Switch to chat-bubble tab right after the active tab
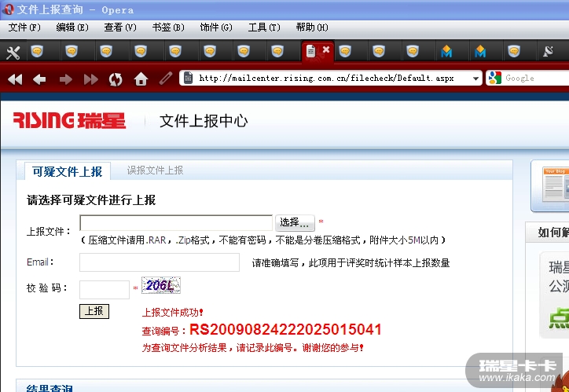Image resolution: width=569 pixels, height=392 pixels. click(345, 51)
